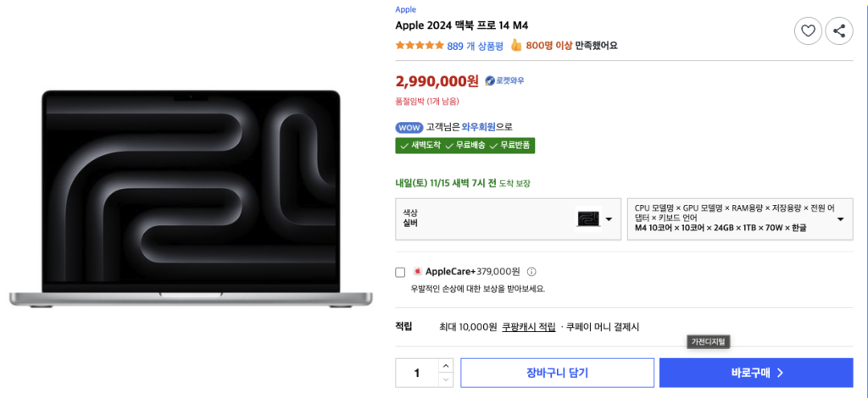Click the 장바구니 담기 button
This screenshot has width=868, height=398.
(557, 373)
